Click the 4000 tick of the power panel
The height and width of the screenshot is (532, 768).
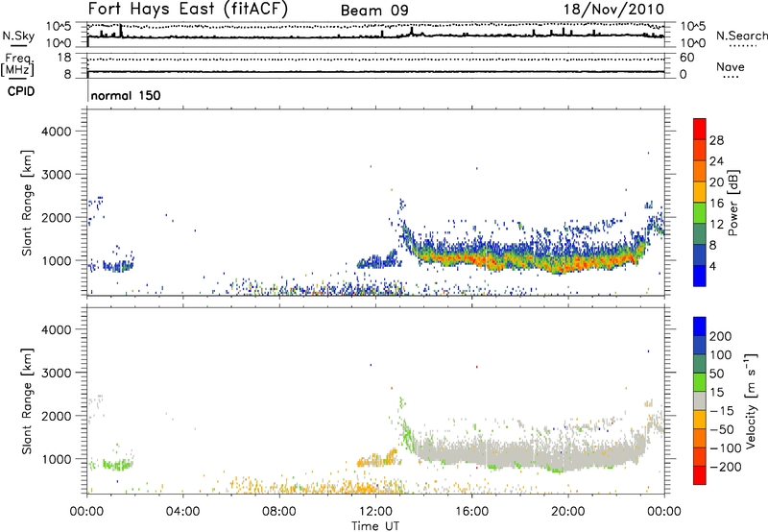click(57, 132)
